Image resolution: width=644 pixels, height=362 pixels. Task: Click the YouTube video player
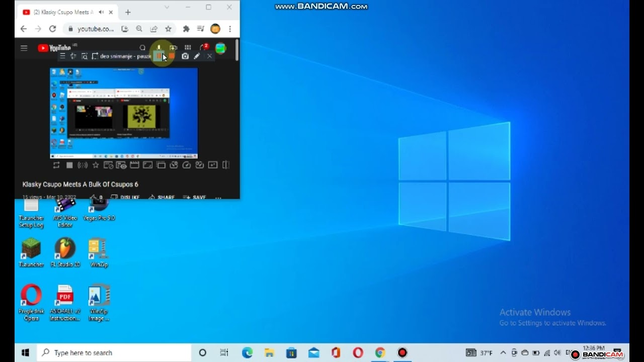124,113
